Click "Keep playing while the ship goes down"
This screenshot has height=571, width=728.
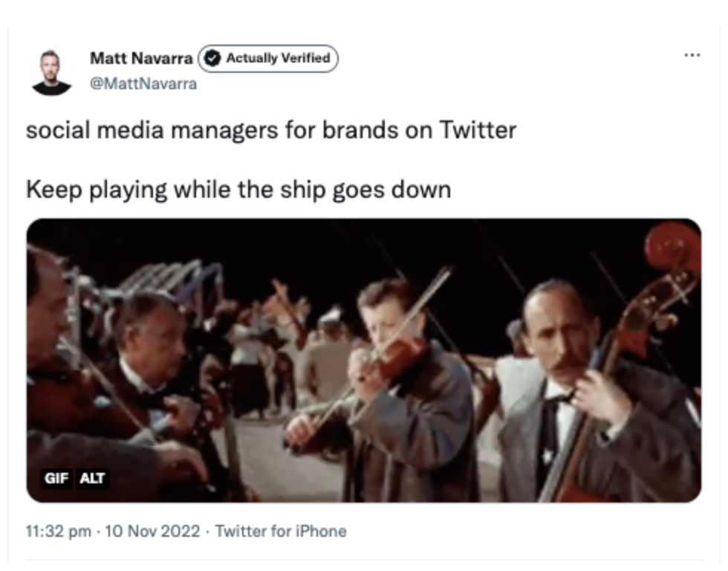[x=238, y=190]
